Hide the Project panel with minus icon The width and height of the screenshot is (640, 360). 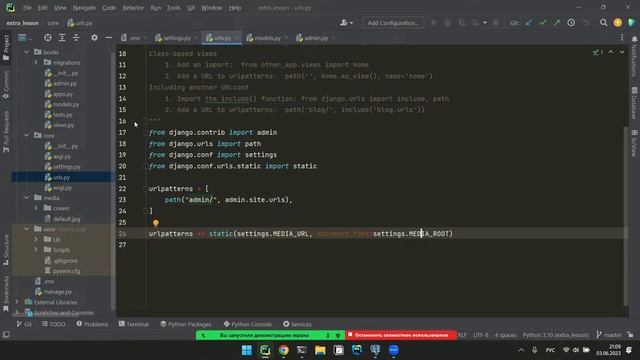[x=109, y=38]
